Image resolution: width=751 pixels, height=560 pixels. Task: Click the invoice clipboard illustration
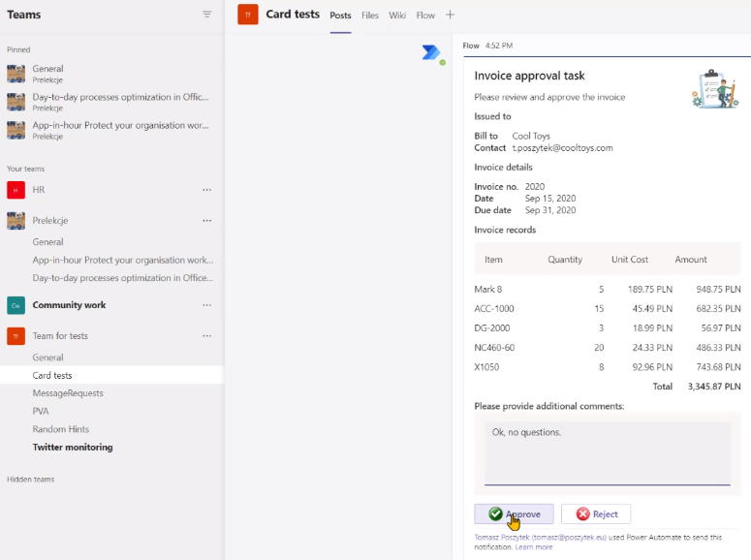click(x=715, y=88)
